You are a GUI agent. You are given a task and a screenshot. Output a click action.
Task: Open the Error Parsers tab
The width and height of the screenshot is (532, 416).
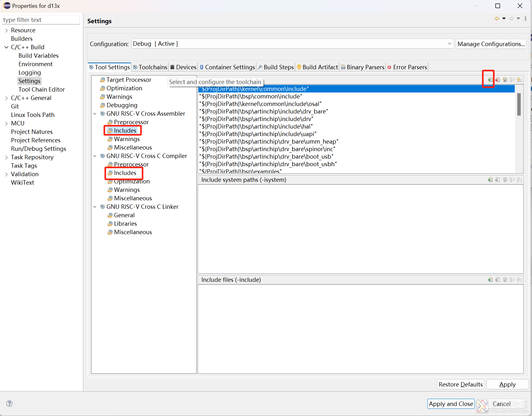point(407,67)
